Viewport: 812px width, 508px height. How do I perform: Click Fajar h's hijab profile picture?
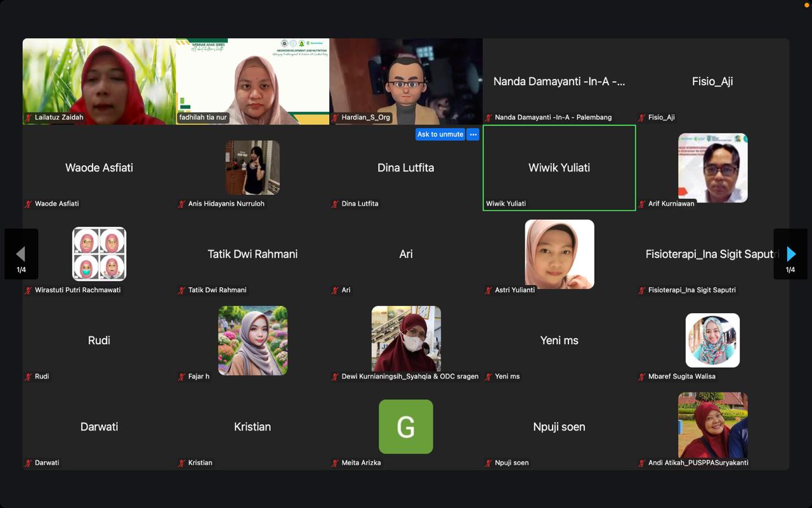(x=252, y=340)
